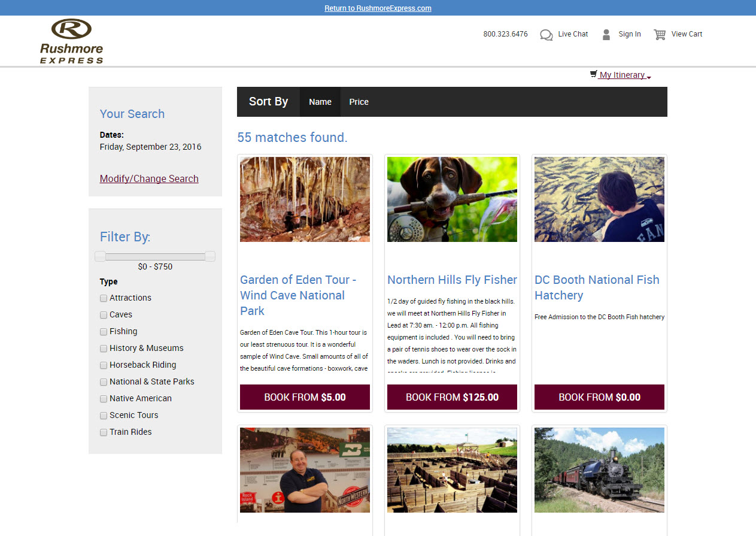
Task: Open the steam train photo
Action: (x=599, y=470)
